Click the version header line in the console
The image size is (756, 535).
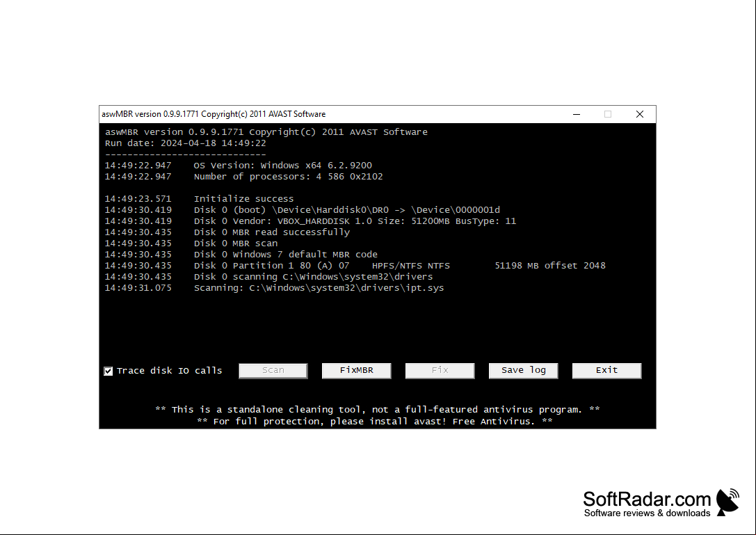[266, 132]
